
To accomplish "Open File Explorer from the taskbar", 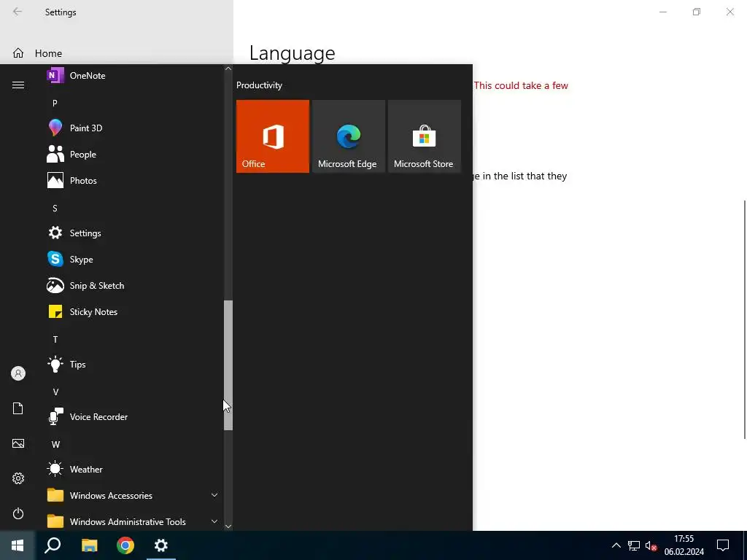I will 89,545.
